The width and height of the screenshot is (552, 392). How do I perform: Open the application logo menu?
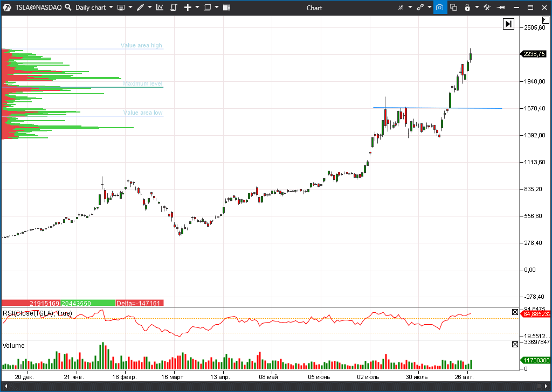[x=8, y=8]
